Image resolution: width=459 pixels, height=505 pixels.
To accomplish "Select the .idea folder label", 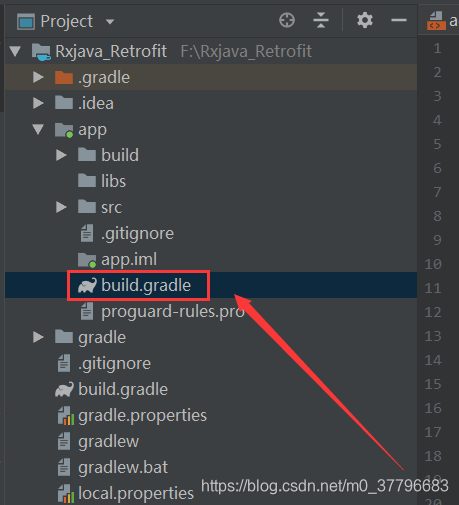I will point(96,103).
